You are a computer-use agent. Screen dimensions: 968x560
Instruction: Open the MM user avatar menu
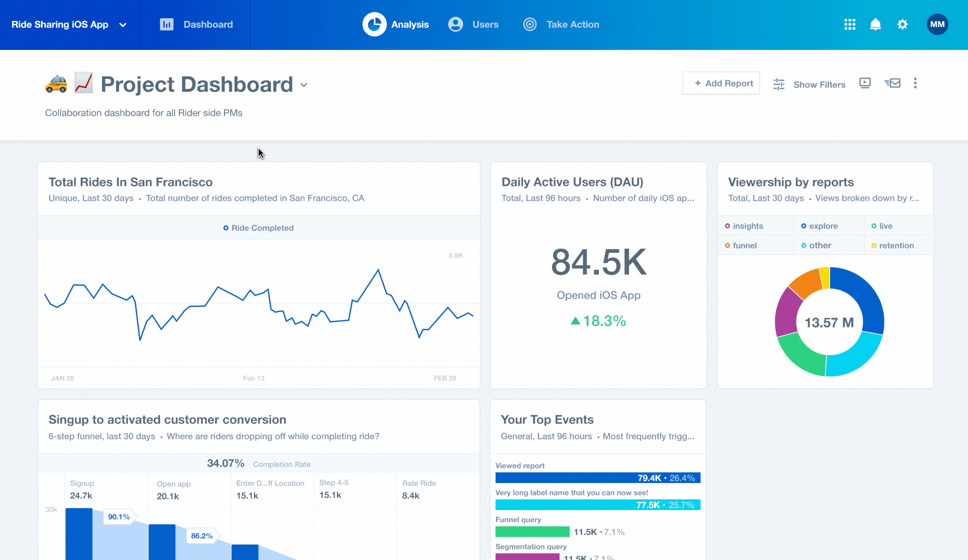point(937,24)
